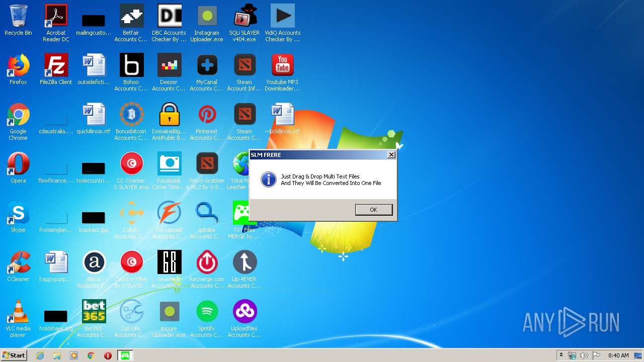The image size is (644, 362).
Task: Select Facebook Cover Time icon
Action: tap(169, 171)
